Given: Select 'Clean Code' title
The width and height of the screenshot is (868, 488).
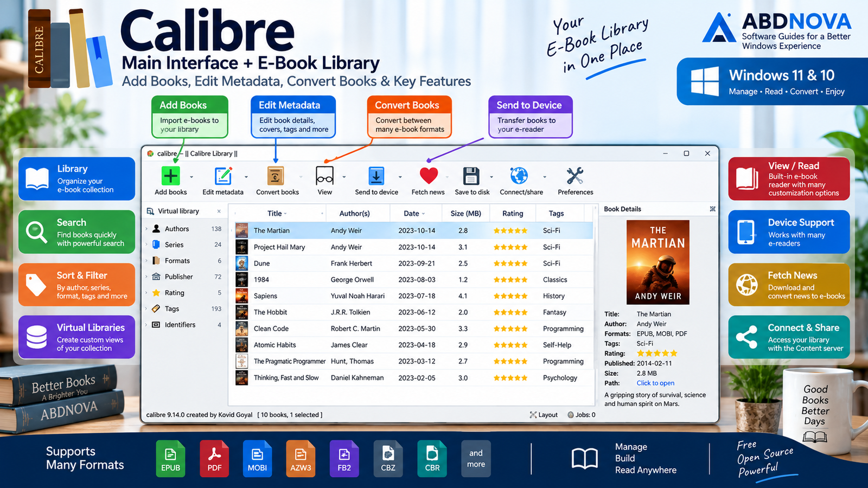Looking at the screenshot, I should tap(271, 328).
